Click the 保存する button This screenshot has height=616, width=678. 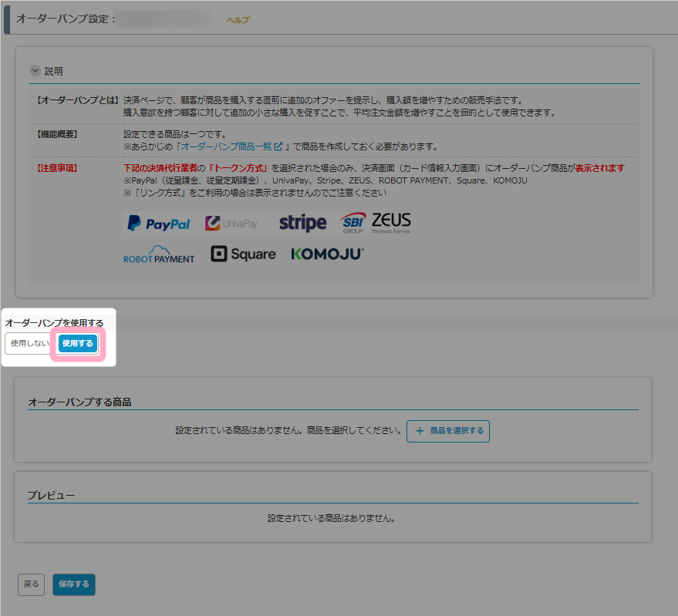tap(74, 584)
